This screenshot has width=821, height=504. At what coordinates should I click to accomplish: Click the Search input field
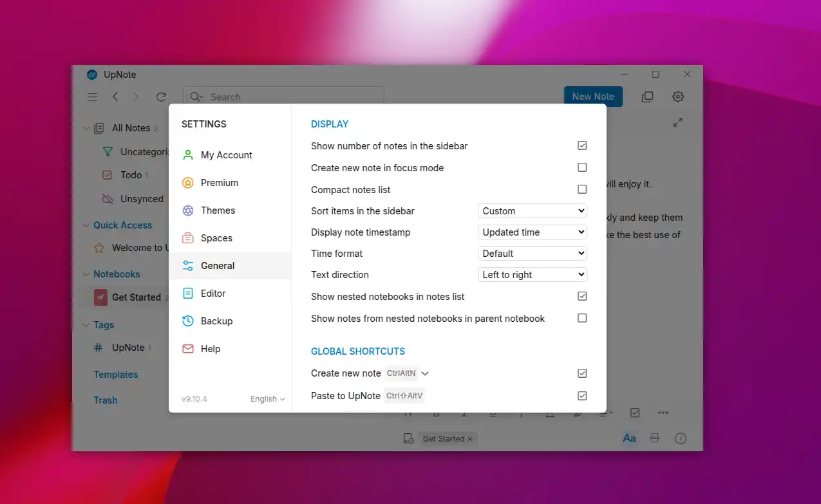coord(283,97)
